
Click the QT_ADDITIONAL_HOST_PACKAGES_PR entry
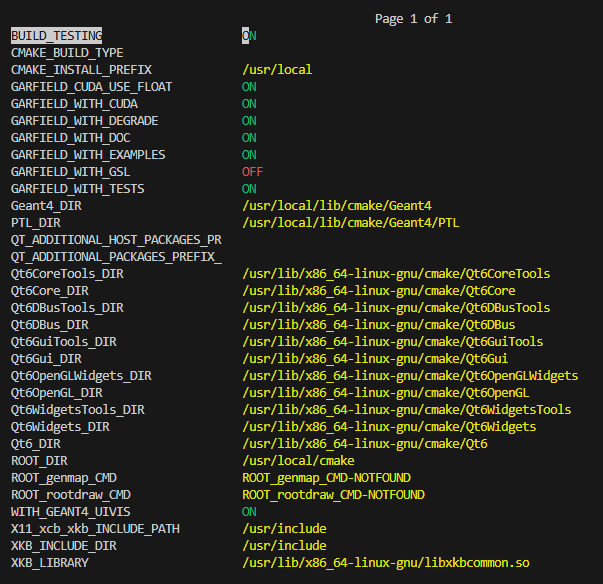[116, 240]
